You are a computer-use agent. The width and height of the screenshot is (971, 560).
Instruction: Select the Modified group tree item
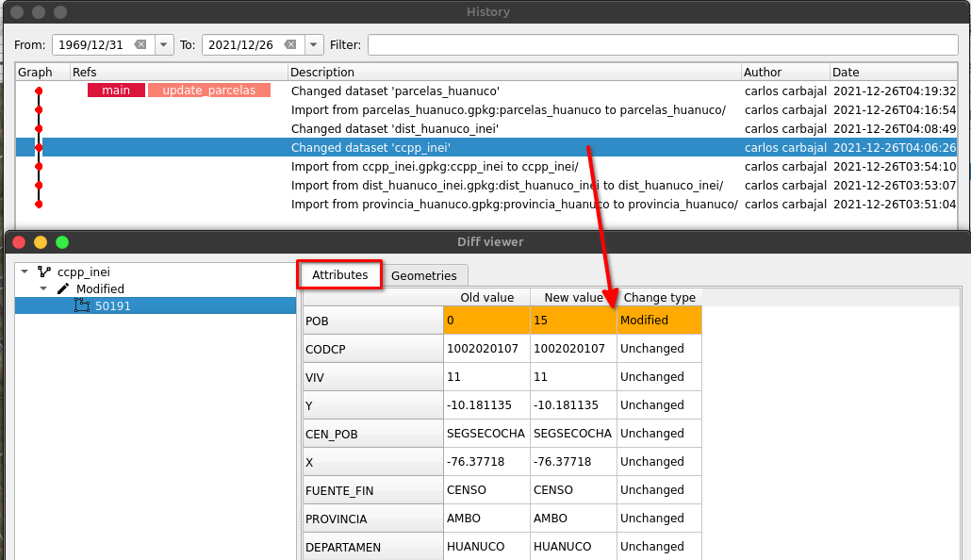click(x=100, y=288)
